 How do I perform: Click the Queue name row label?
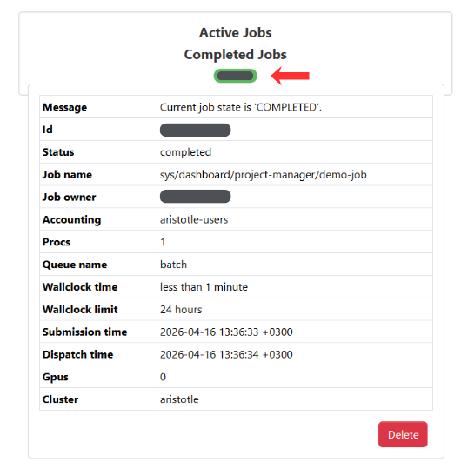(x=75, y=265)
